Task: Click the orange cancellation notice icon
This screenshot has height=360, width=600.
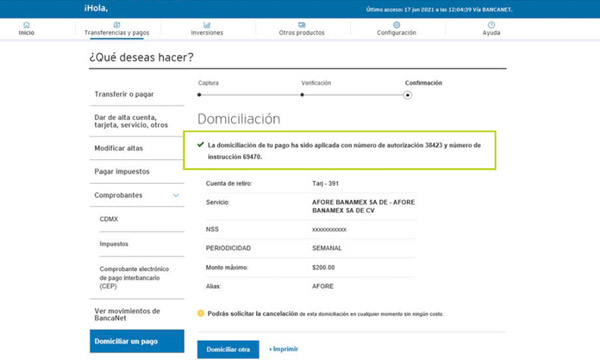Action: coord(201,313)
